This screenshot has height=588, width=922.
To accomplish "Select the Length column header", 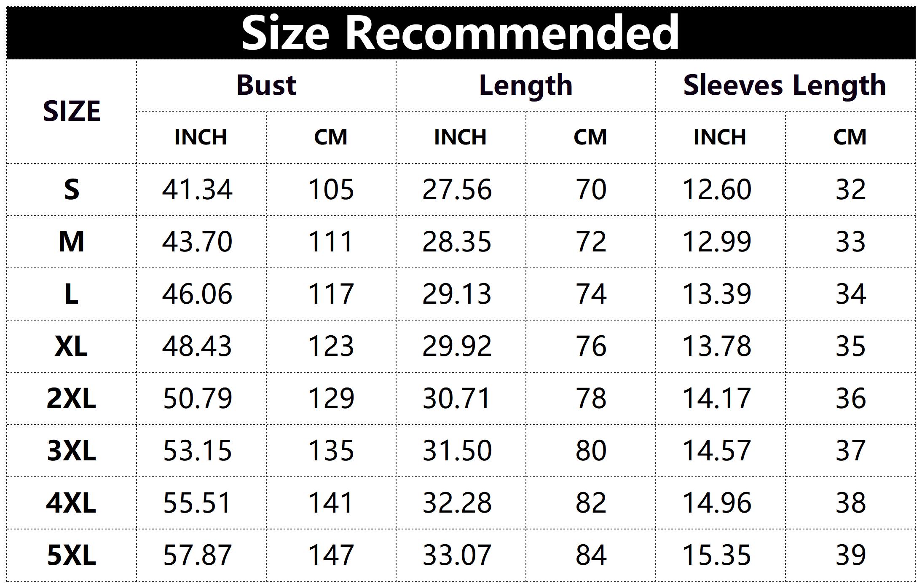I will tap(525, 86).
